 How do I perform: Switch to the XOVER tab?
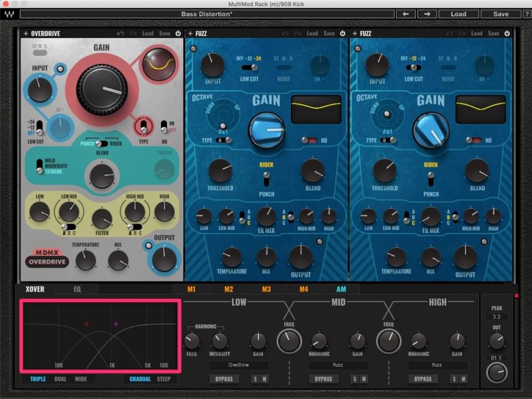tap(35, 289)
